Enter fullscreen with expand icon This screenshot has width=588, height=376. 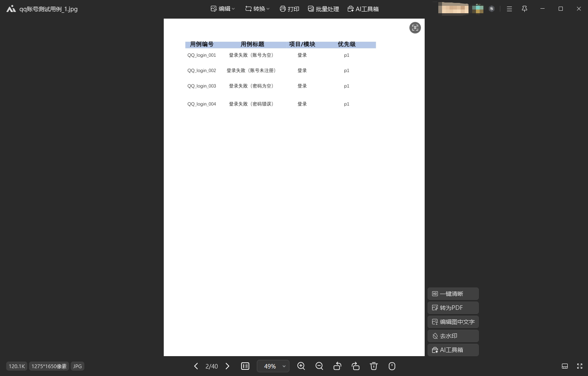coord(579,366)
